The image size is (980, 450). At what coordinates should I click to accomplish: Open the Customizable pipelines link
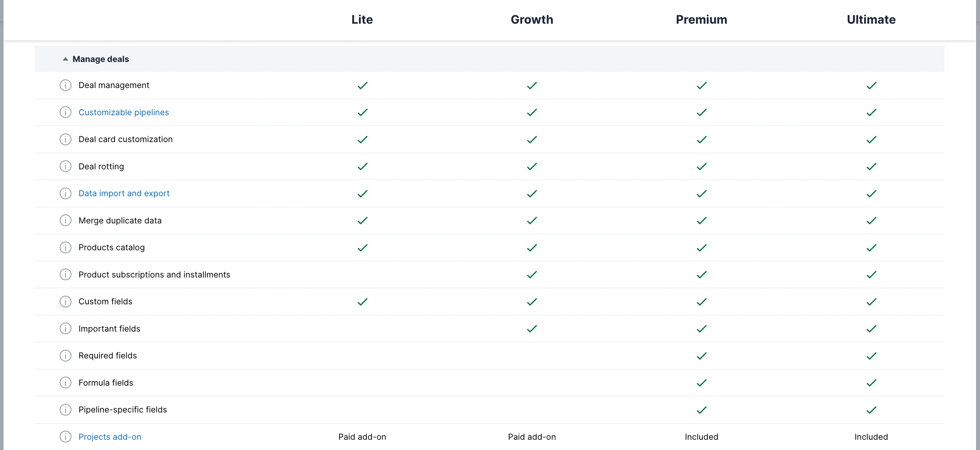tap(124, 112)
